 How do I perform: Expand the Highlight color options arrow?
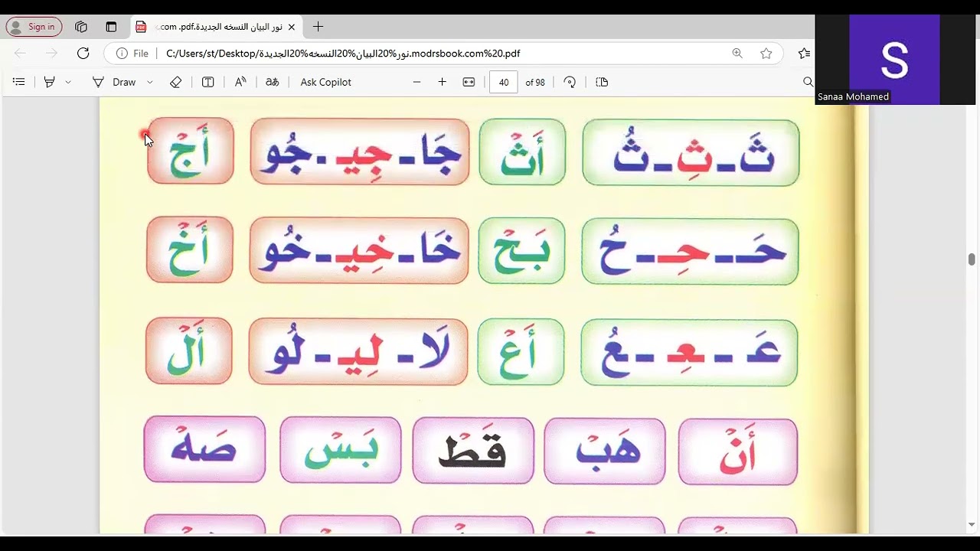click(x=68, y=82)
